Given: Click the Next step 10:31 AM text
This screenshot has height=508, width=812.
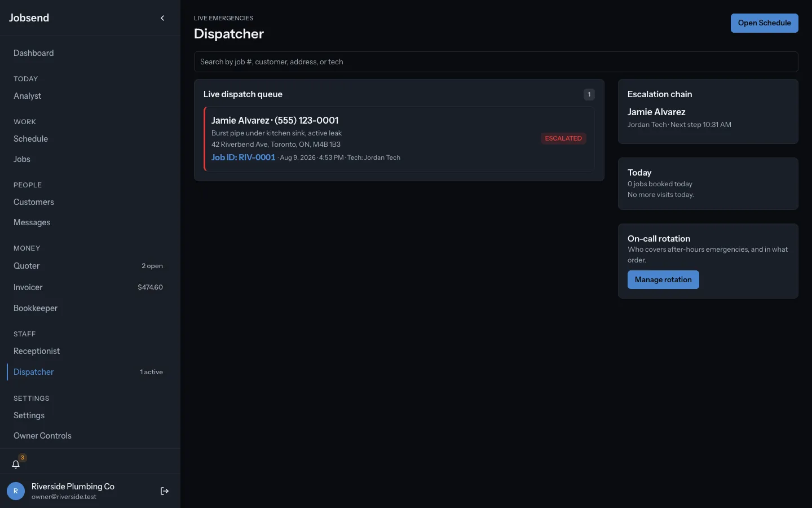Looking at the screenshot, I should coord(701,125).
